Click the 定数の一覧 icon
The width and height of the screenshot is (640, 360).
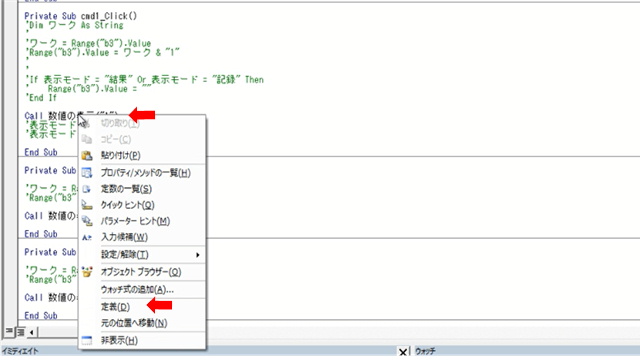coord(87,189)
